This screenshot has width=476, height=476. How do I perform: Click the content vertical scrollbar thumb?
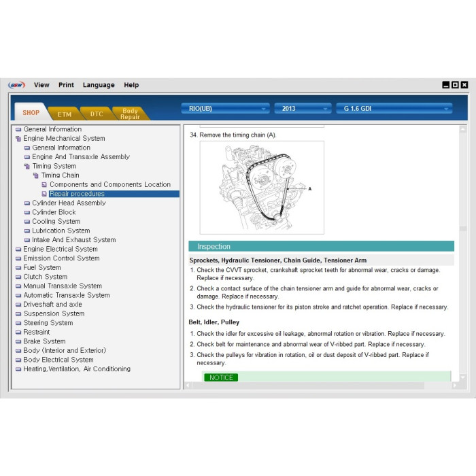pos(463,228)
